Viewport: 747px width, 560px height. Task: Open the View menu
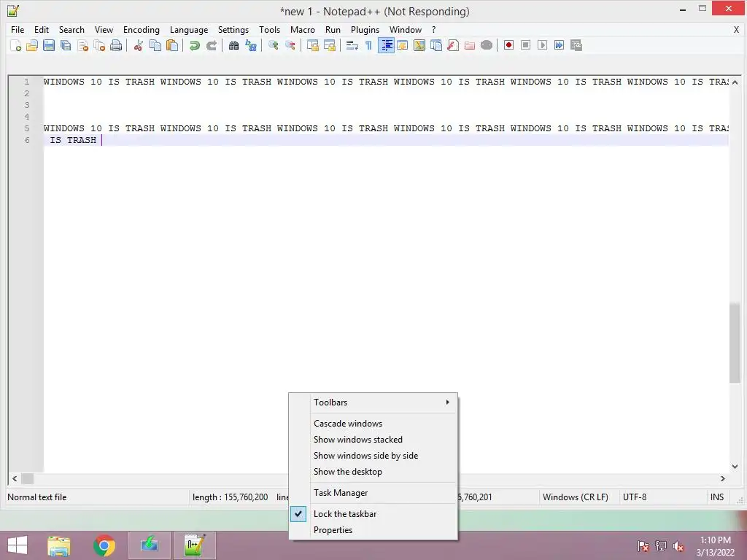(x=104, y=29)
